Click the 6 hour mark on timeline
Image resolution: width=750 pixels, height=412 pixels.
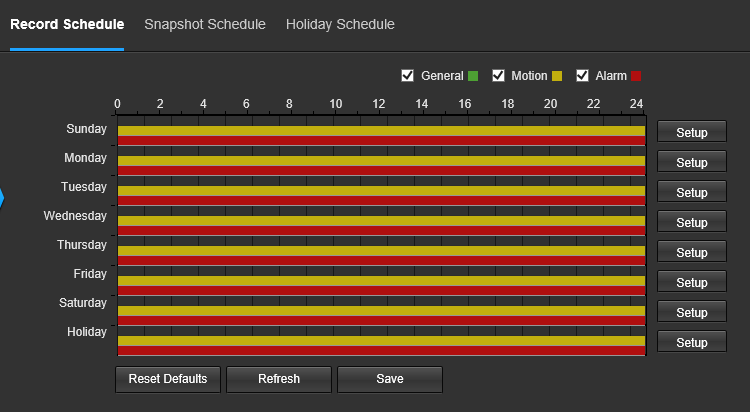246,104
